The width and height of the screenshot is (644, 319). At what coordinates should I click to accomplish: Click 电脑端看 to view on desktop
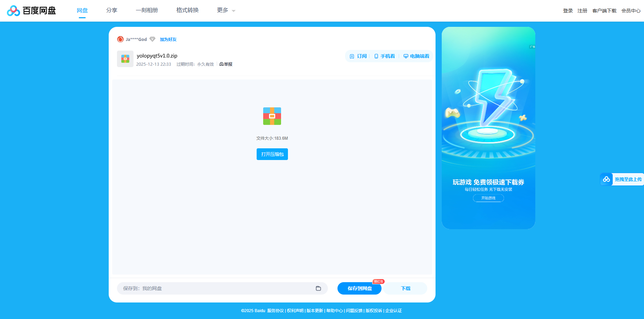coord(416,56)
